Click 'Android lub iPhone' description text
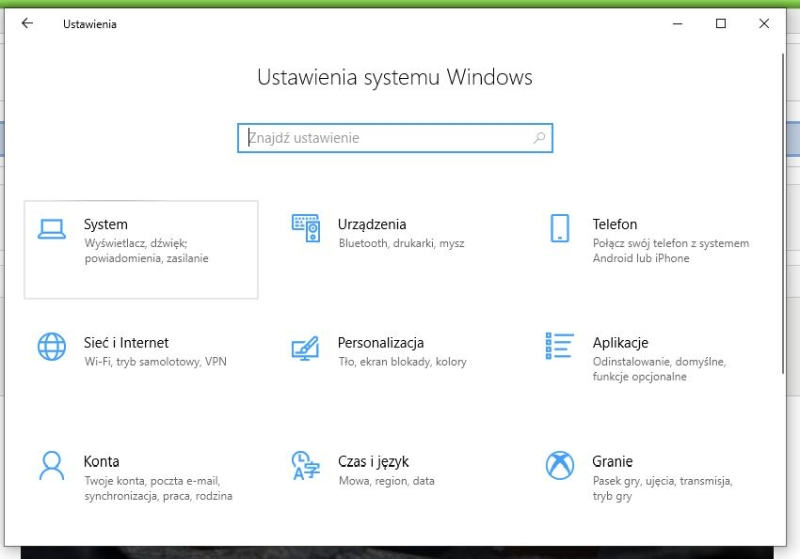 click(x=641, y=258)
